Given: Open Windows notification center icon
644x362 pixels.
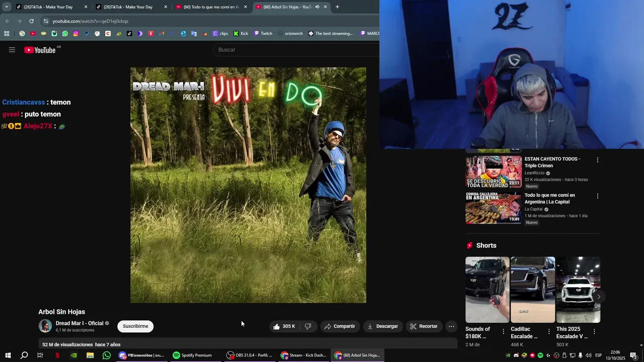Looking at the screenshot, I should coord(633,355).
